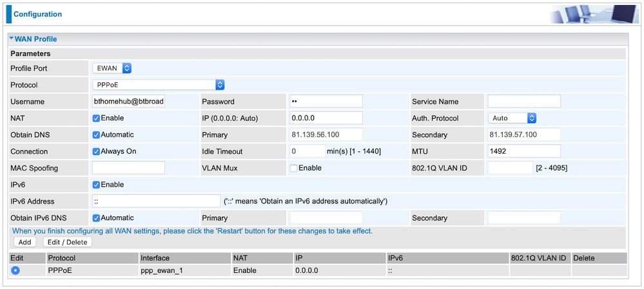The height and width of the screenshot is (289, 644).
Task: Enable the VLAN Mux checkbox
Action: coord(294,168)
